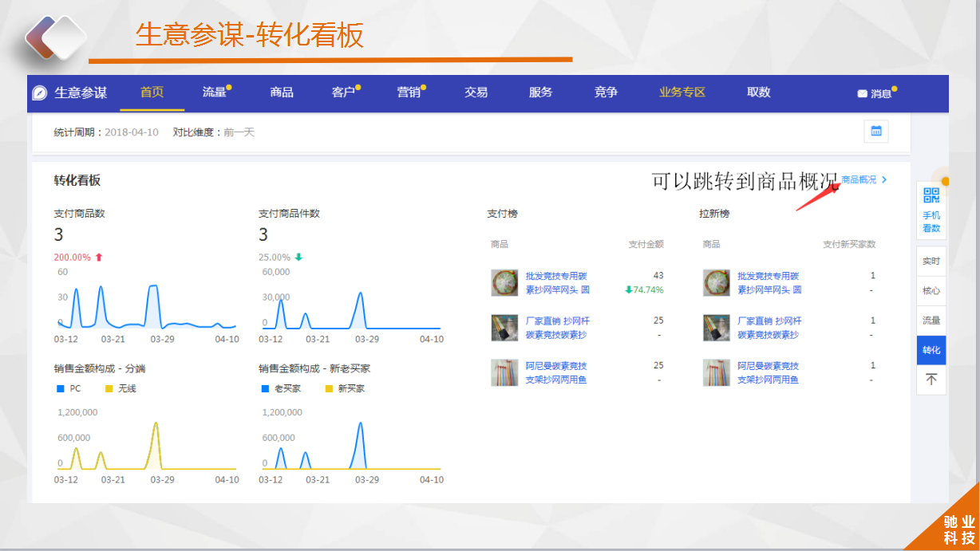The width and height of the screenshot is (980, 551).
Task: Open the 交易 navigation tab
Action: pyautogui.click(x=476, y=92)
